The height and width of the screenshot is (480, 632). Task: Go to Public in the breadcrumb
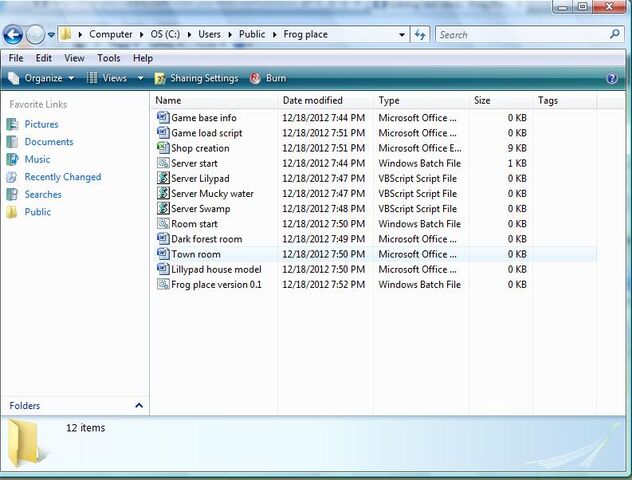[x=252, y=34]
